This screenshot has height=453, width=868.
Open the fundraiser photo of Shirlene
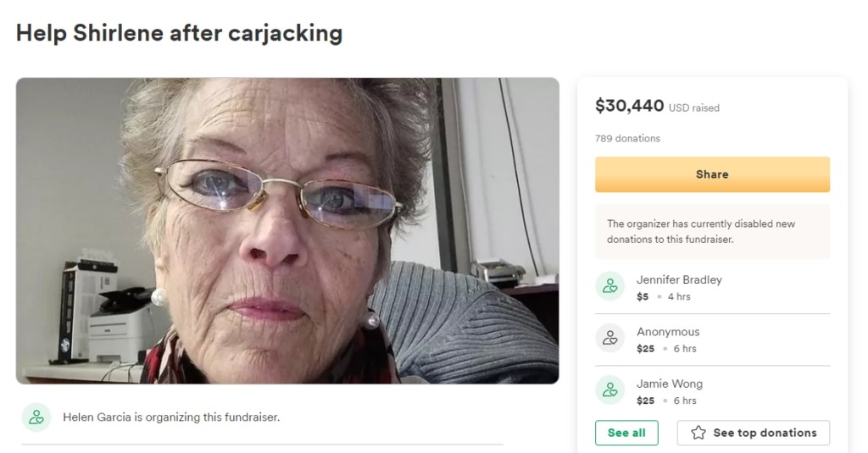click(x=287, y=230)
